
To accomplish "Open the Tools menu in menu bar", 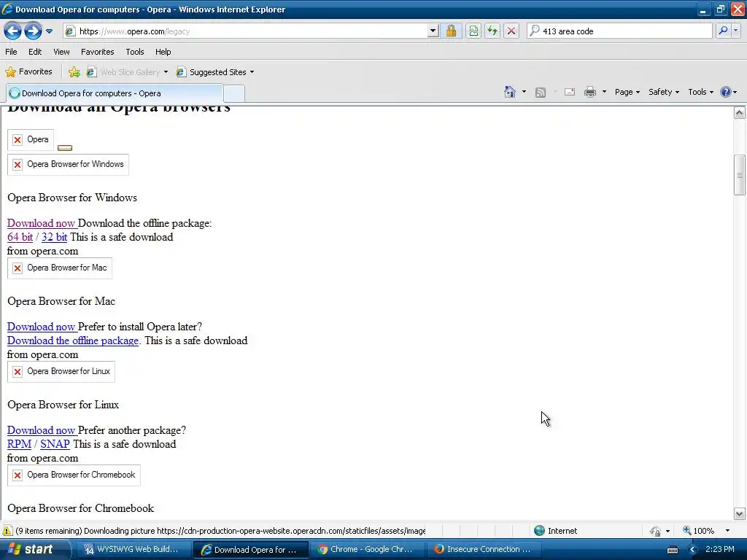I will point(135,52).
